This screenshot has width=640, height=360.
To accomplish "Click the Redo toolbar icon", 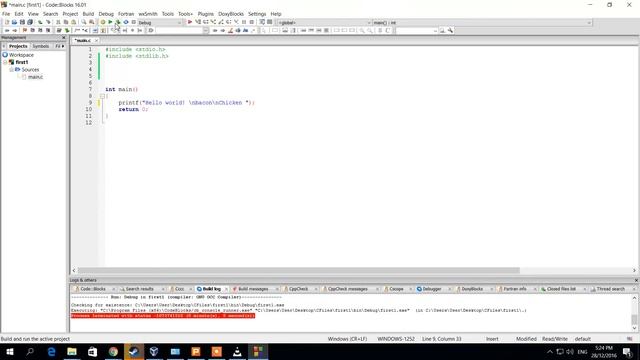I will tap(48, 22).
